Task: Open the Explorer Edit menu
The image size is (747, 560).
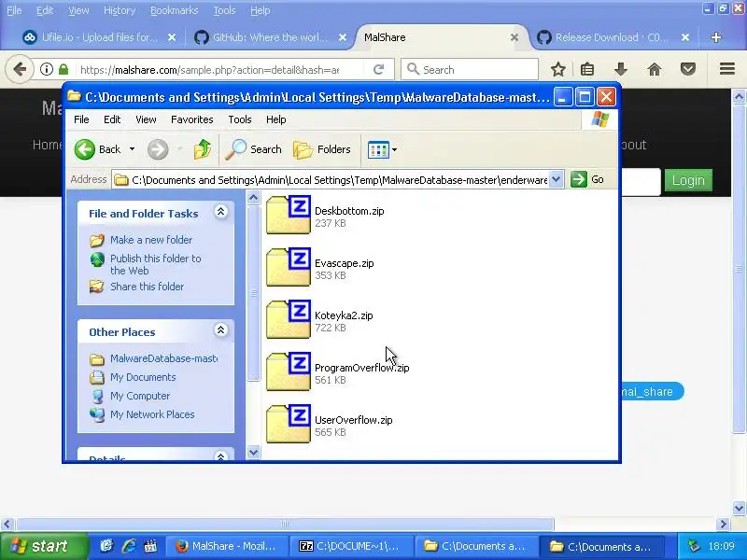Action: 112,119
